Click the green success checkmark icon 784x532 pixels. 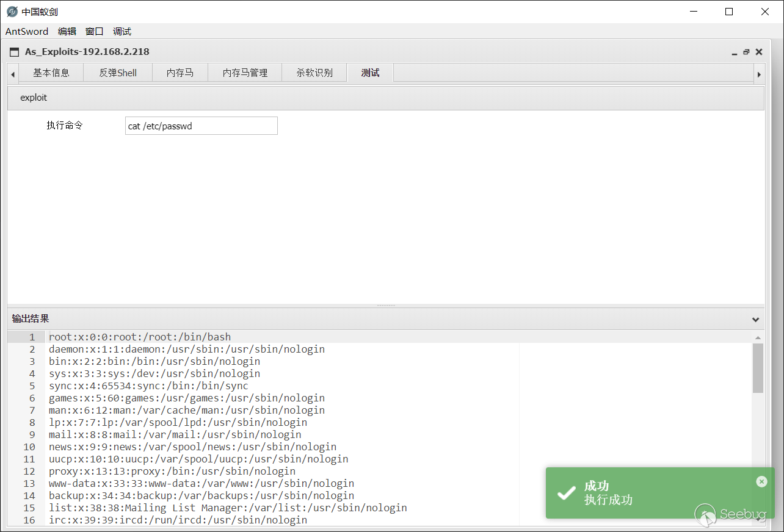point(567,493)
